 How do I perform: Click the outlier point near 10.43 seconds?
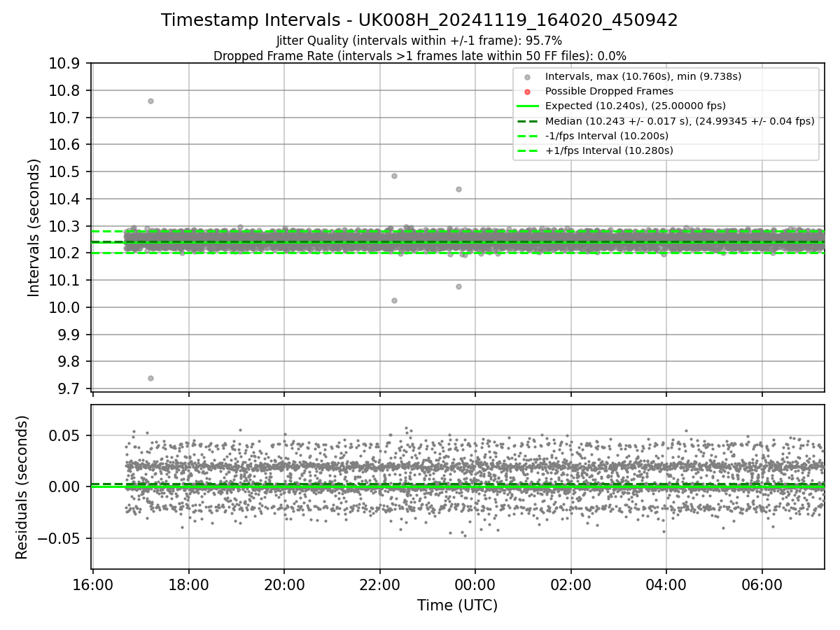coord(458,189)
